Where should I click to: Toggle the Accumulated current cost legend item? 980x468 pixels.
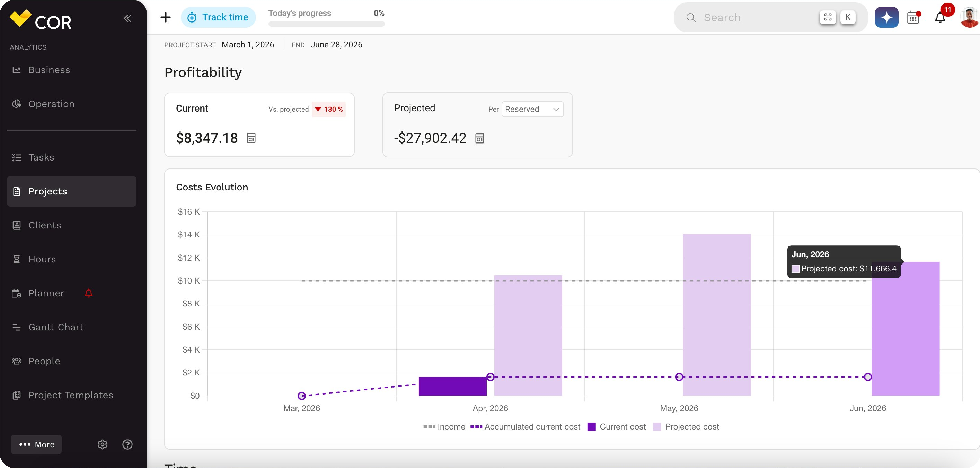526,426
